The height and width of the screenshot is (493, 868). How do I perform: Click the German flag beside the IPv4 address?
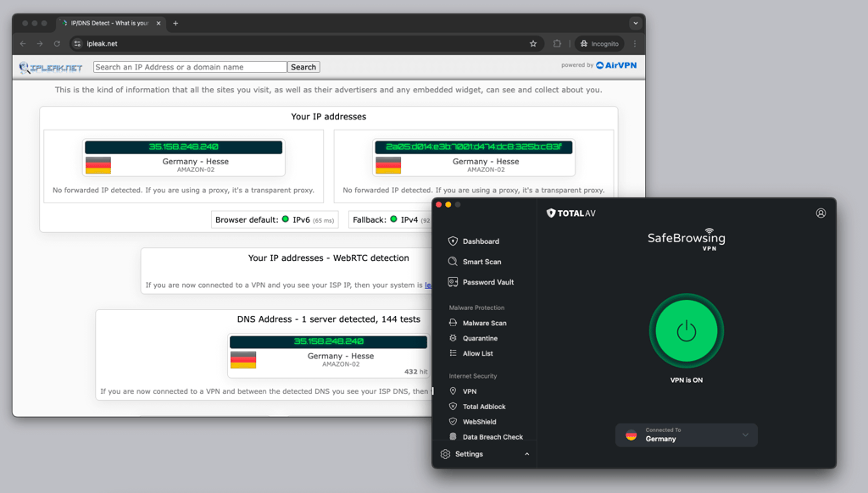coord(98,165)
